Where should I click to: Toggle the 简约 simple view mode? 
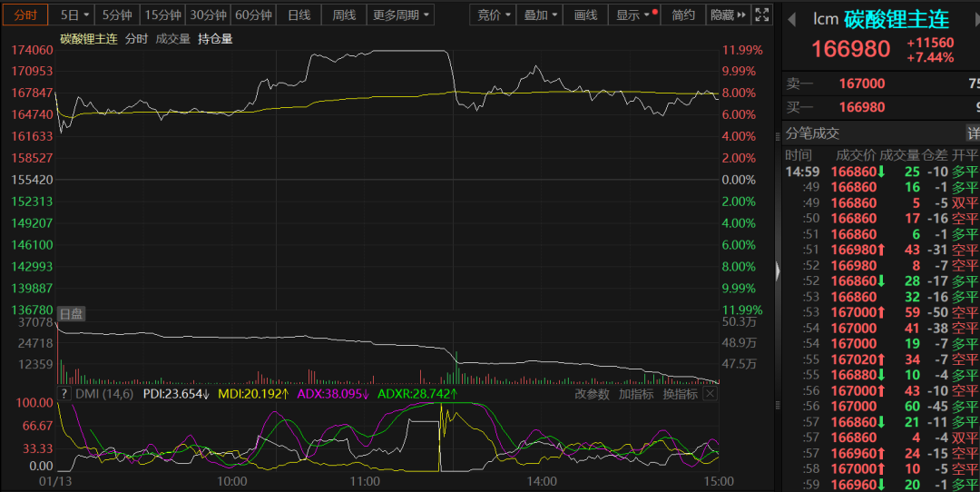683,15
